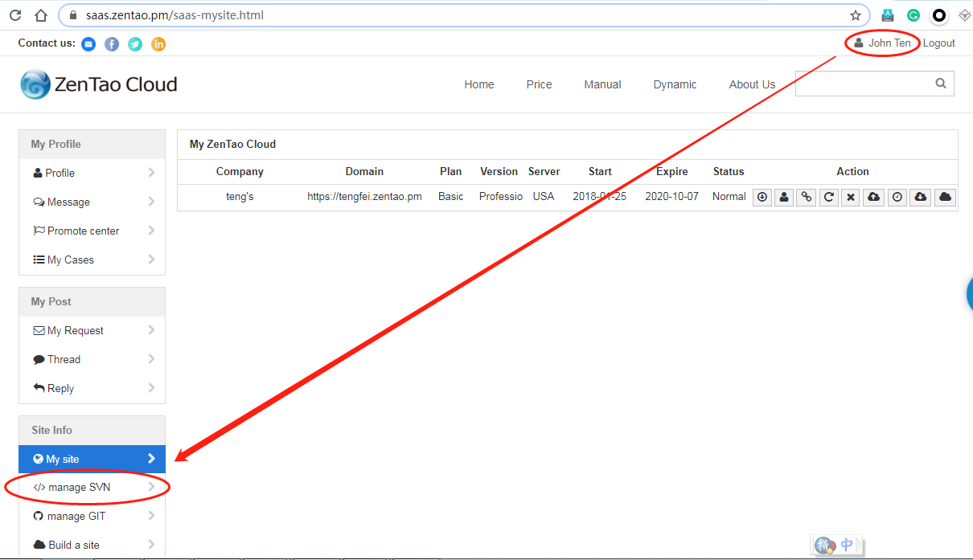973x560 pixels.
Task: Click the chevron beside Message
Action: click(x=151, y=202)
